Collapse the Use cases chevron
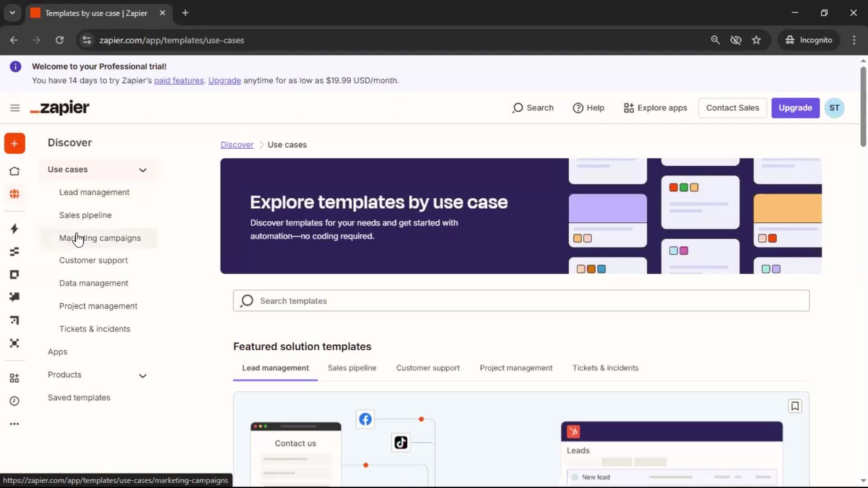 [143, 170]
